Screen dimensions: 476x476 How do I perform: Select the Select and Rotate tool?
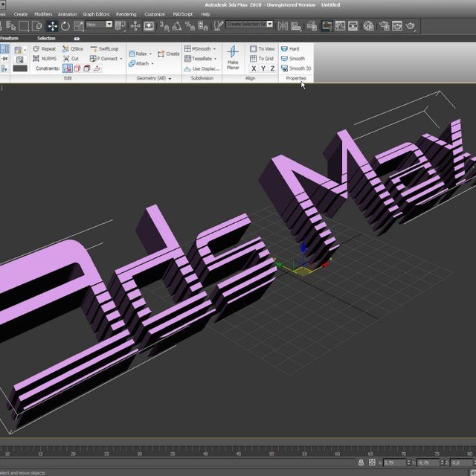[65, 26]
